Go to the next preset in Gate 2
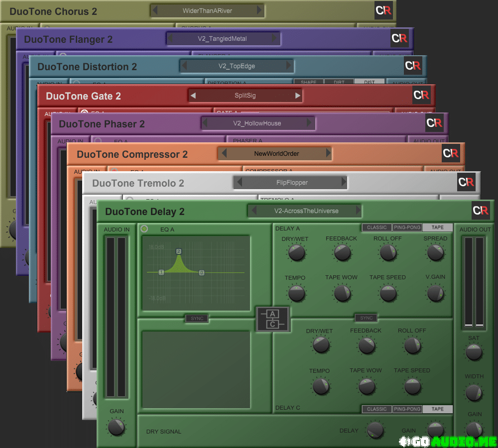The image size is (498, 448). 298,95
